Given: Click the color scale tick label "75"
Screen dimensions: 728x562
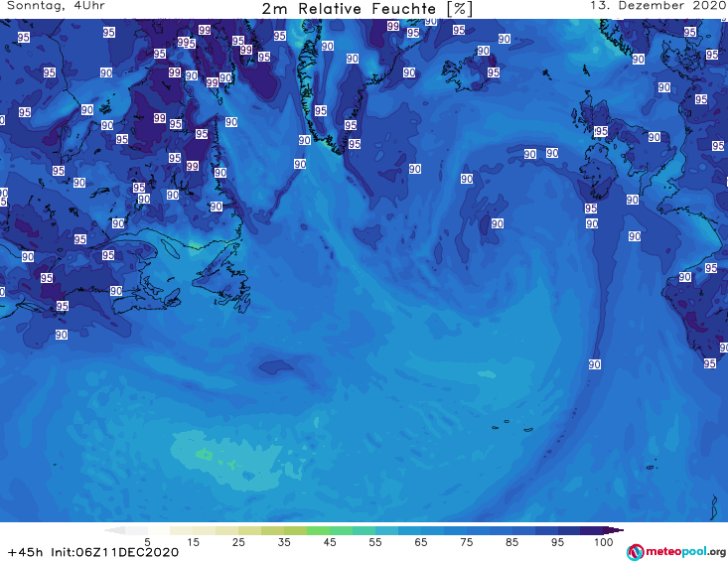Looking at the screenshot, I should pyautogui.click(x=466, y=541).
